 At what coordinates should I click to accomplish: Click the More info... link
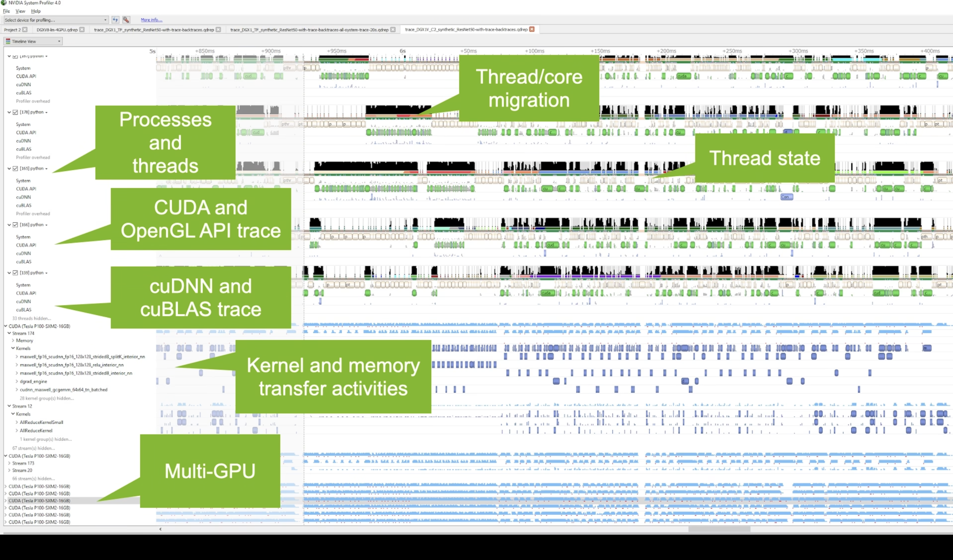151,20
